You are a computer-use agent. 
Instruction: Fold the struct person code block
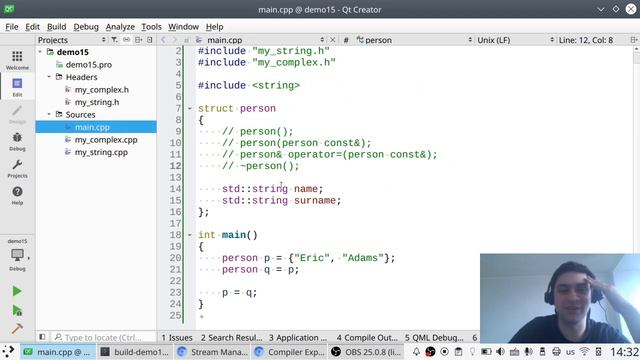pyautogui.click(x=189, y=109)
